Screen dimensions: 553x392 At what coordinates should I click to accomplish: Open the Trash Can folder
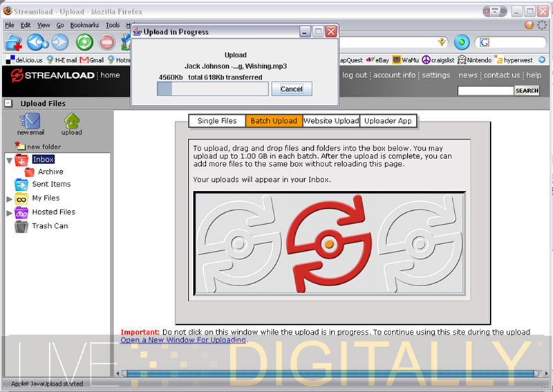pos(50,226)
